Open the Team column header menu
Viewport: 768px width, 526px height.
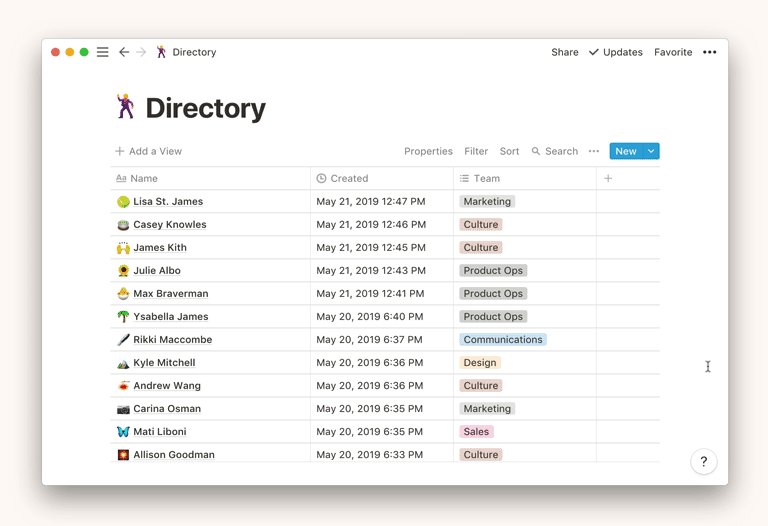[486, 178]
